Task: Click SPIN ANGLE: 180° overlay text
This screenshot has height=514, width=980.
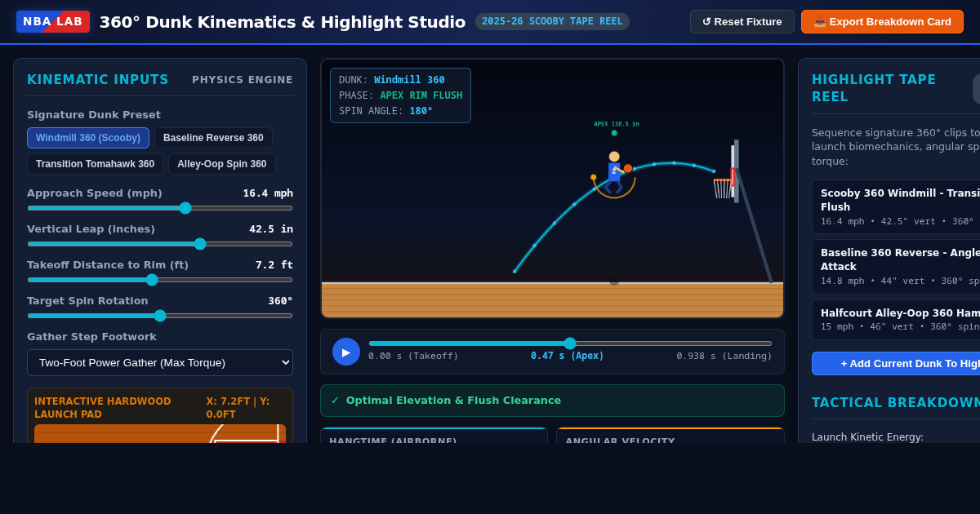Action: tap(385, 111)
